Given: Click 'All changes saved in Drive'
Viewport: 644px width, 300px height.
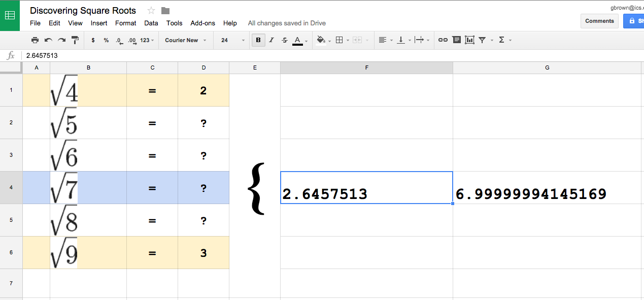Looking at the screenshot, I should (x=287, y=23).
